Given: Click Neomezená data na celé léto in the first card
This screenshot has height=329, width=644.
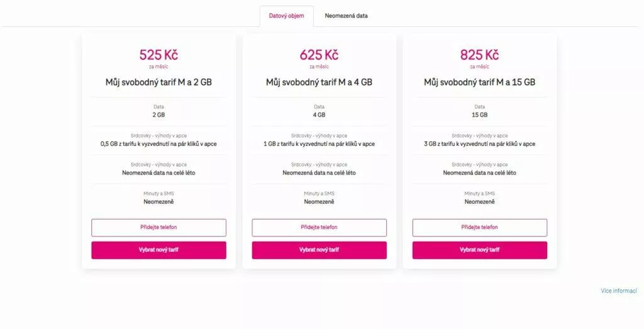Looking at the screenshot, I should pyautogui.click(x=158, y=172).
